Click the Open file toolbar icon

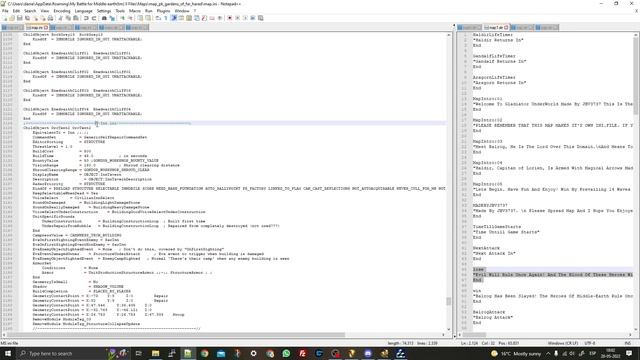pyautogui.click(x=12, y=18)
